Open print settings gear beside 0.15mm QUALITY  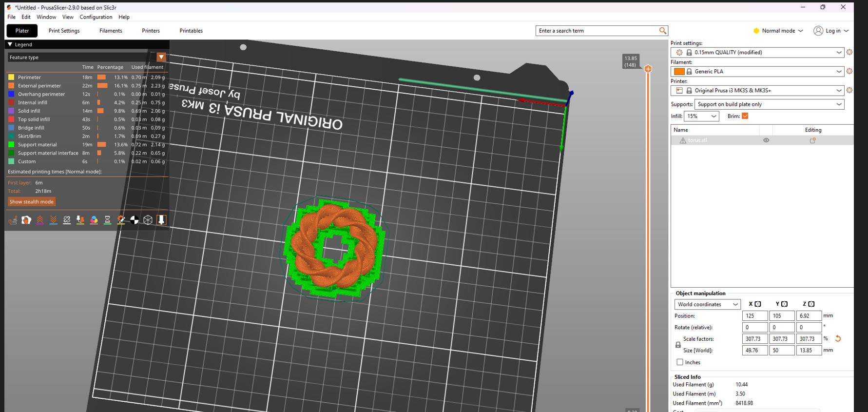click(849, 52)
